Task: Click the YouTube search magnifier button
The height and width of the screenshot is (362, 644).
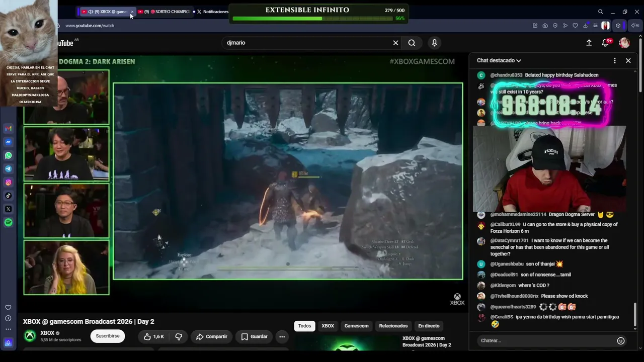Action: click(x=412, y=43)
